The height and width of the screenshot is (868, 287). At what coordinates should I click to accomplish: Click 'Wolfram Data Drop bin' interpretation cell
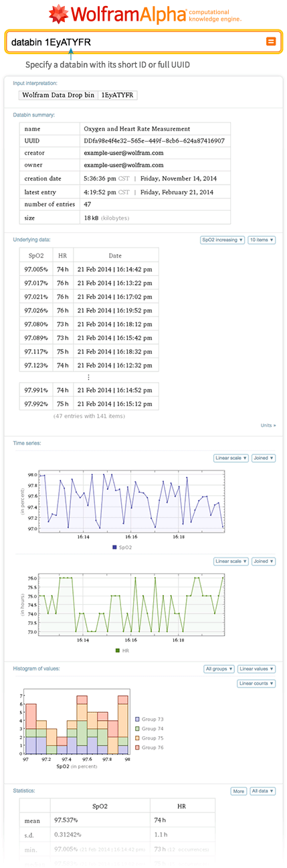pos(60,96)
